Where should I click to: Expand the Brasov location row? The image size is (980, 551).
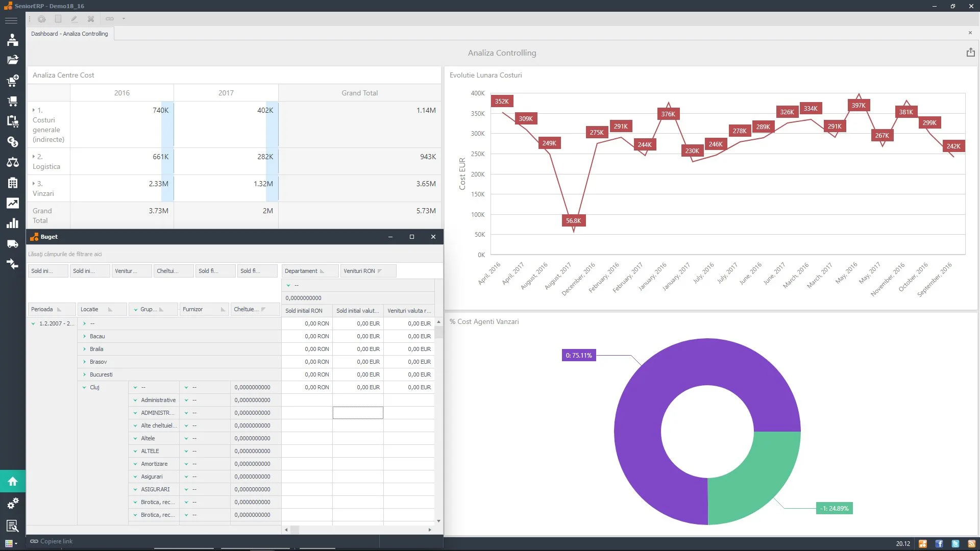click(84, 362)
